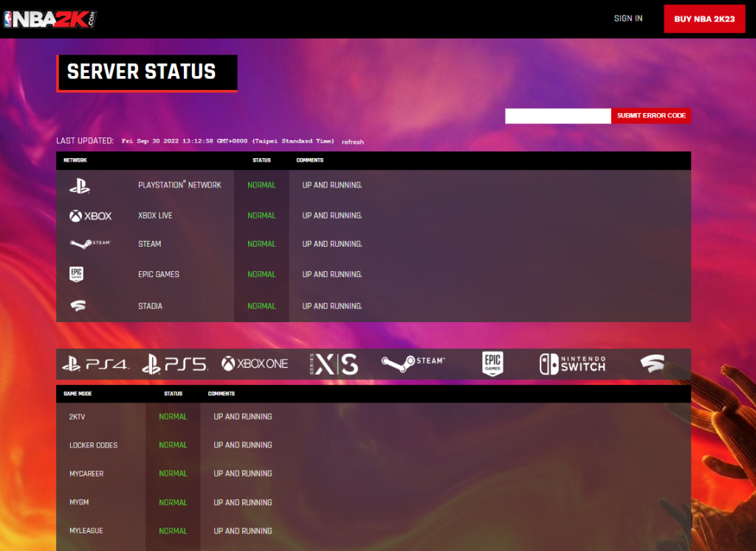Click the PlayStation Network row label
The height and width of the screenshot is (551, 756).
(x=180, y=185)
